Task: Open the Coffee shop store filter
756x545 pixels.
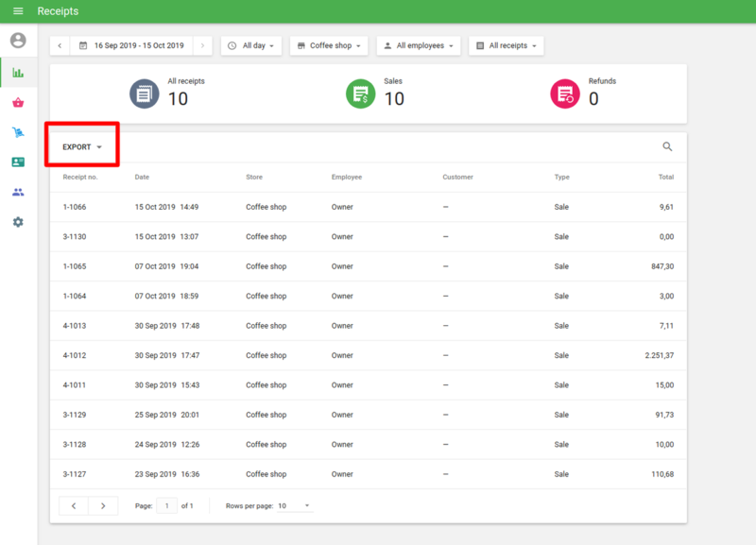Action: (x=330, y=45)
